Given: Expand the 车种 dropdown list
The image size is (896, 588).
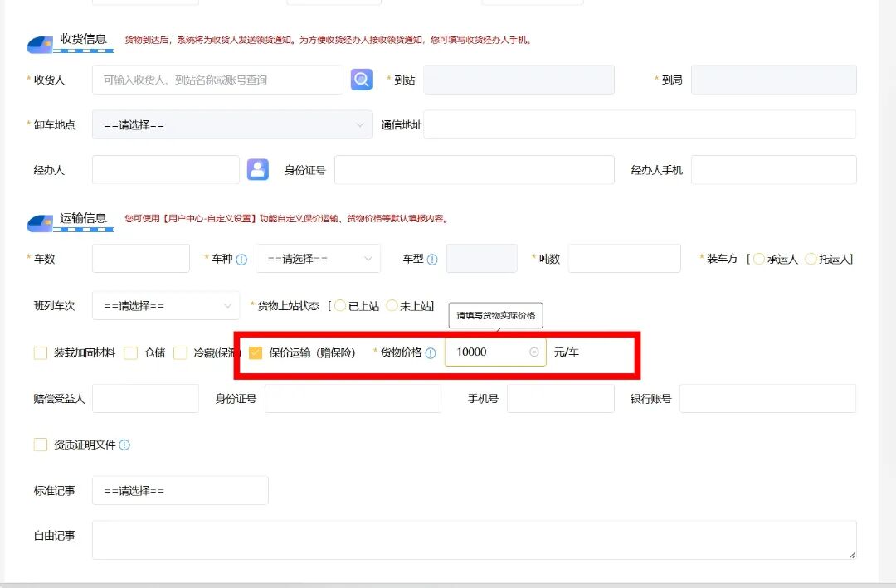Looking at the screenshot, I should coord(319,259).
